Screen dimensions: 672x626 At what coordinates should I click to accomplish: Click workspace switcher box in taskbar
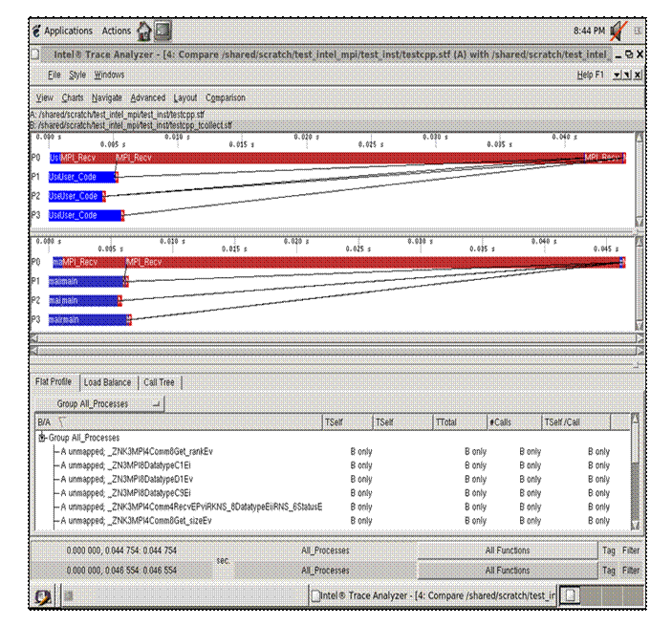click(x=571, y=595)
